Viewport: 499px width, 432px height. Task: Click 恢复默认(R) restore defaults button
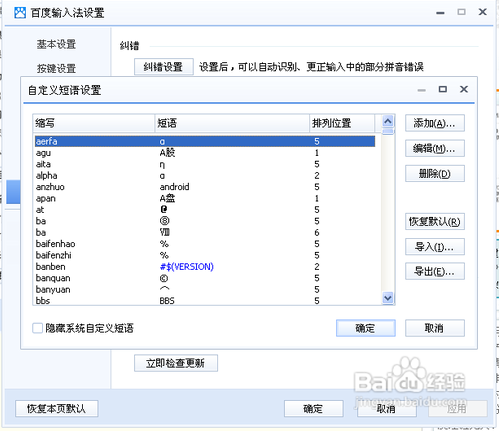click(x=435, y=222)
